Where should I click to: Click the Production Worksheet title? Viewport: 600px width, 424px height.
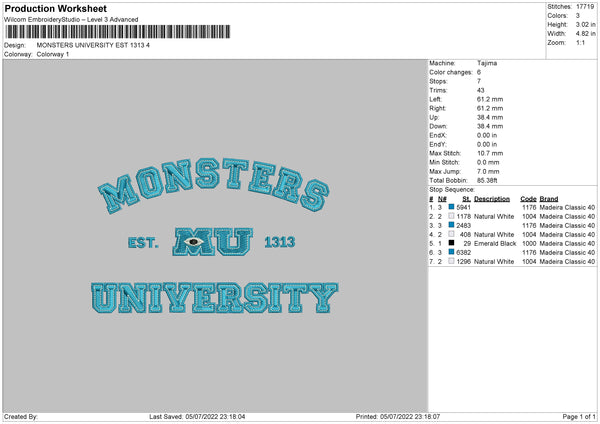[55, 8]
